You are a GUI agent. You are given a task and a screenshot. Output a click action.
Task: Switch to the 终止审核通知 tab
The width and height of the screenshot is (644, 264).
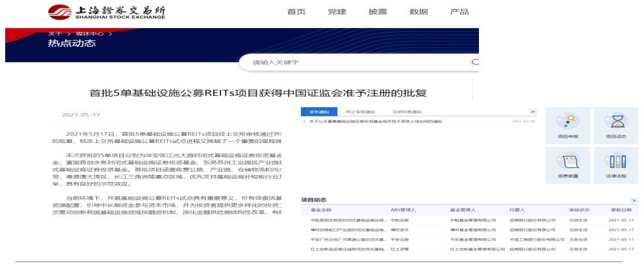tap(360, 112)
